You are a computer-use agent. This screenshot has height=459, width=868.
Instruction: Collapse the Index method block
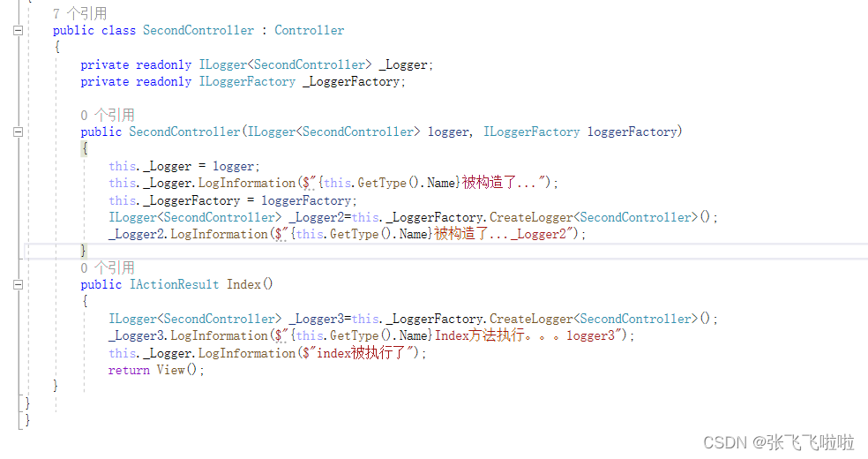[x=18, y=284]
